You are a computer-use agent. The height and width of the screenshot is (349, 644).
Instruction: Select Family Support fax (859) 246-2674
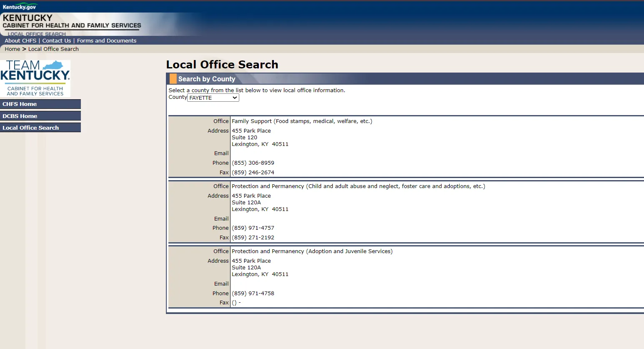[x=253, y=173]
